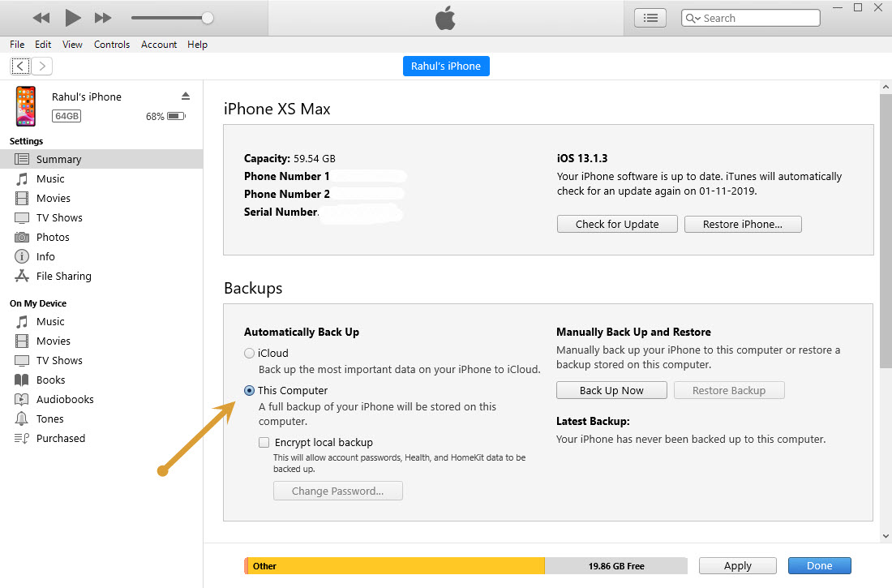Click the iPhone device thumbnail image

(x=26, y=106)
